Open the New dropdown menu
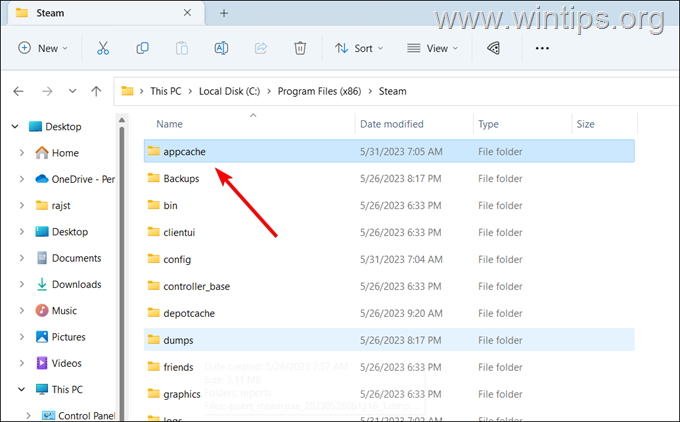The height and width of the screenshot is (422, 680). pos(43,48)
